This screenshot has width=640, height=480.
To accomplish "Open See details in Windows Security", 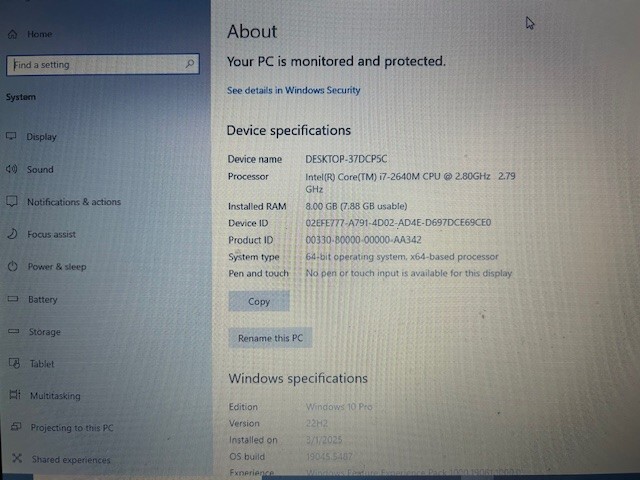I will tap(293, 90).
